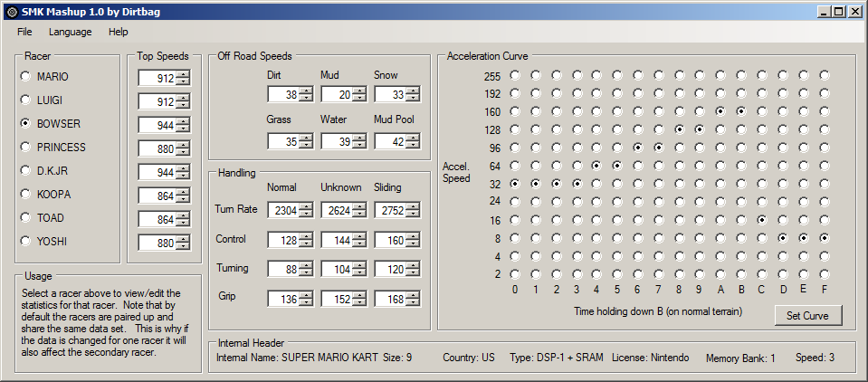
Task: Choose D.K.JR as the racer
Action: 25,170
